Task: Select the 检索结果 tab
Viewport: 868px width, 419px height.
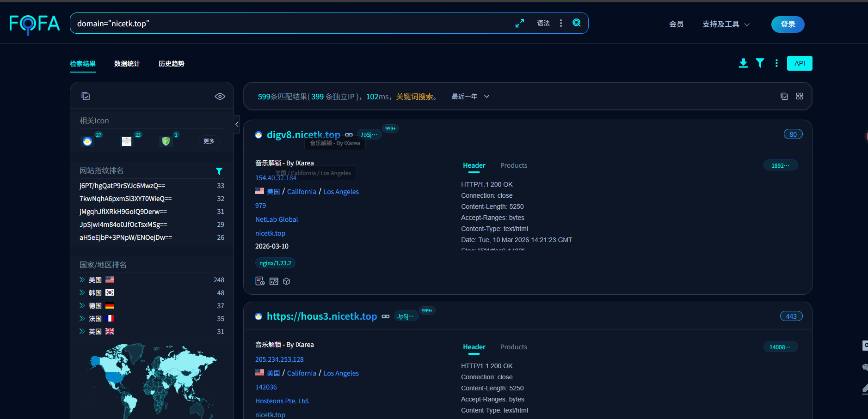Action: 83,64
